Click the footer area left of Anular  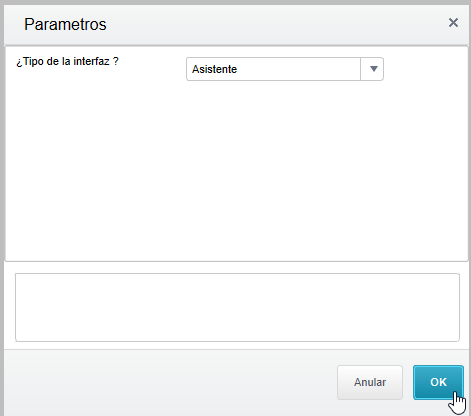[x=167, y=382]
